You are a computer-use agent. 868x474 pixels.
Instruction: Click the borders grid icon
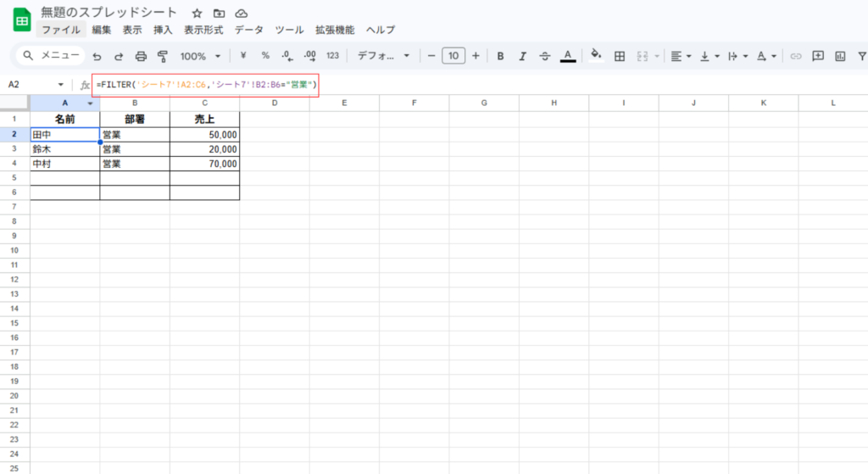pyautogui.click(x=620, y=56)
